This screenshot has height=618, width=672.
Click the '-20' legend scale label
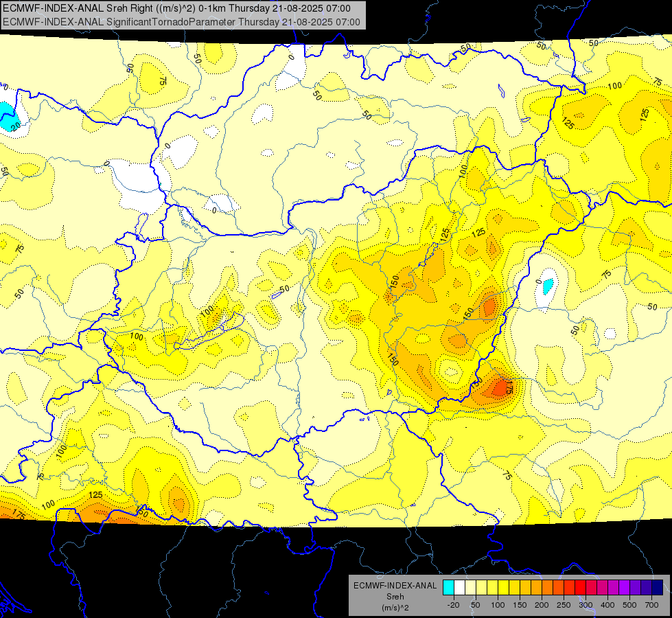tap(453, 605)
